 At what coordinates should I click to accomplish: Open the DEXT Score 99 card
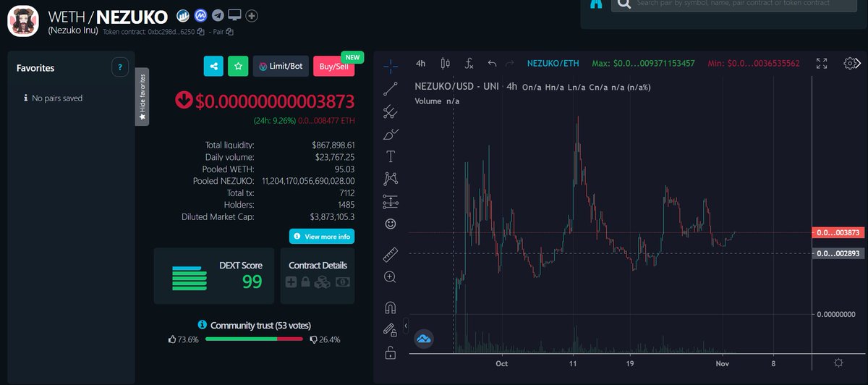214,276
